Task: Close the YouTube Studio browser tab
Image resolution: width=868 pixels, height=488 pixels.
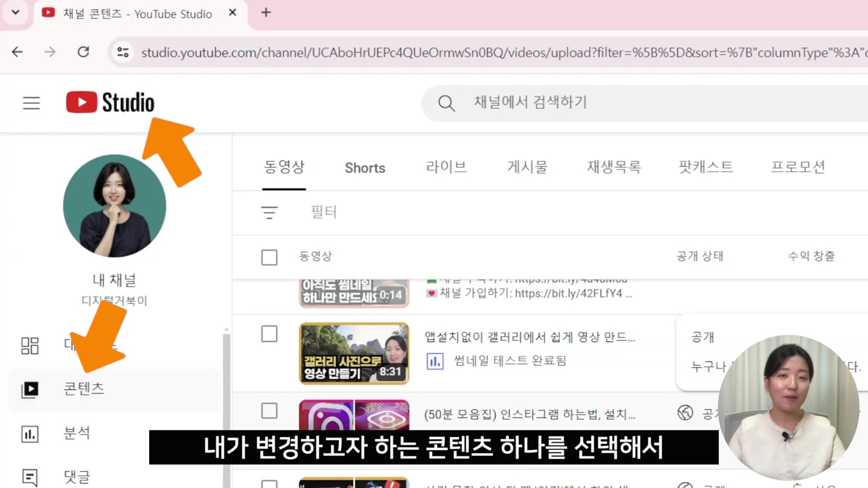Action: 232,13
